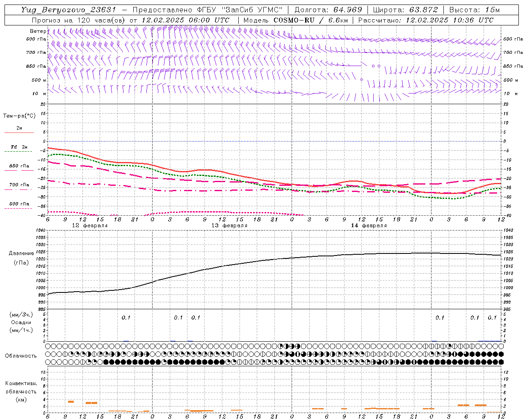Click the (км) unit label for convective cloud

coord(21,399)
